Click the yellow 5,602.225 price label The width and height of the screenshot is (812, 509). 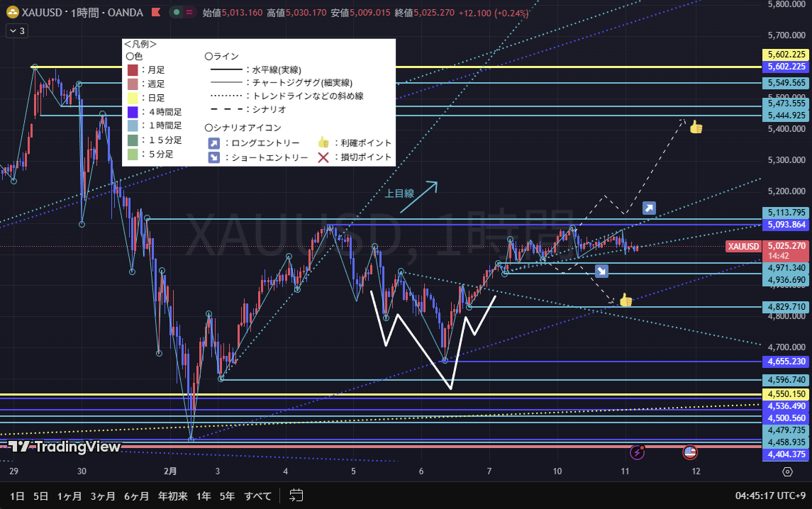pyautogui.click(x=785, y=55)
